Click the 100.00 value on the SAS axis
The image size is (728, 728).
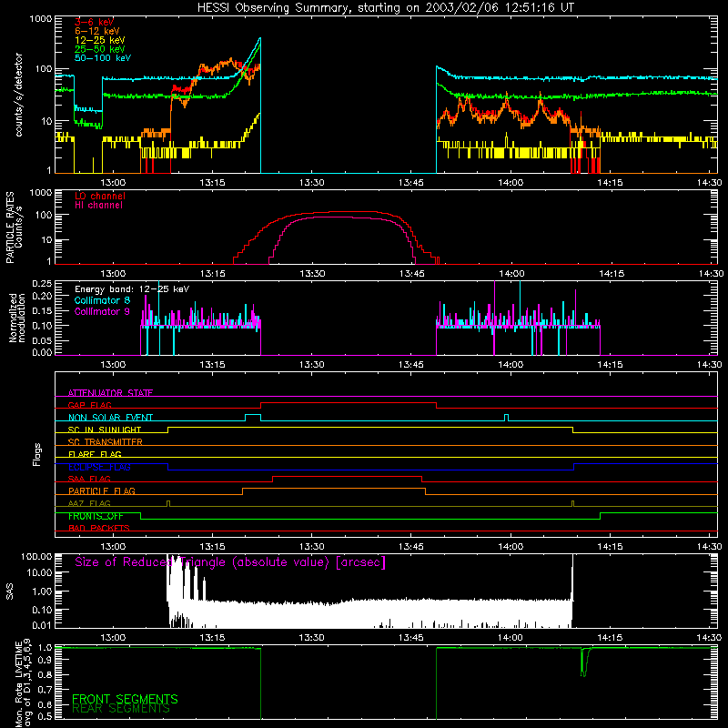(x=36, y=556)
